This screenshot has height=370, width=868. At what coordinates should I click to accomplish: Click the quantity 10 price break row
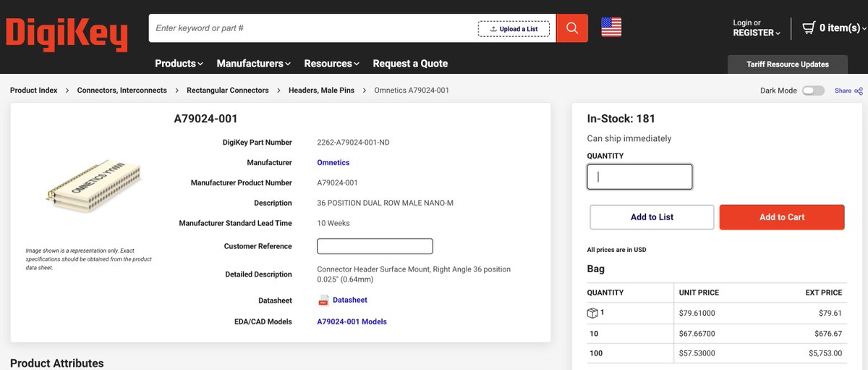715,334
